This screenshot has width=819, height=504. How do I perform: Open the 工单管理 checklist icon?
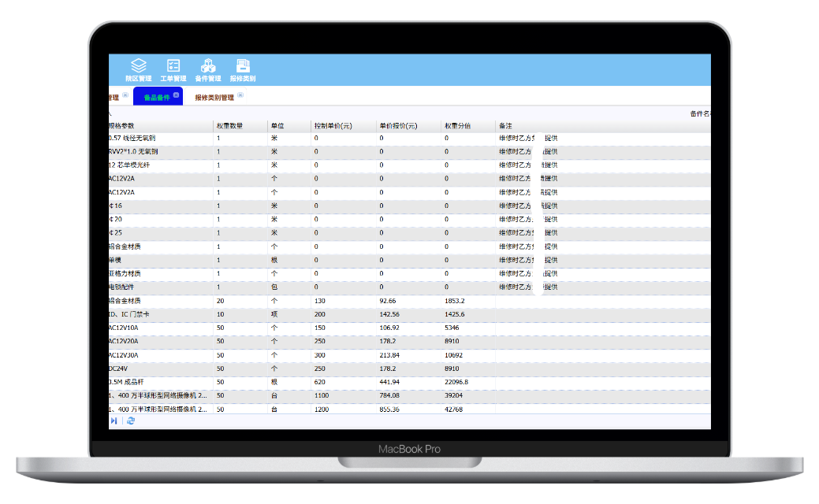pos(173,69)
